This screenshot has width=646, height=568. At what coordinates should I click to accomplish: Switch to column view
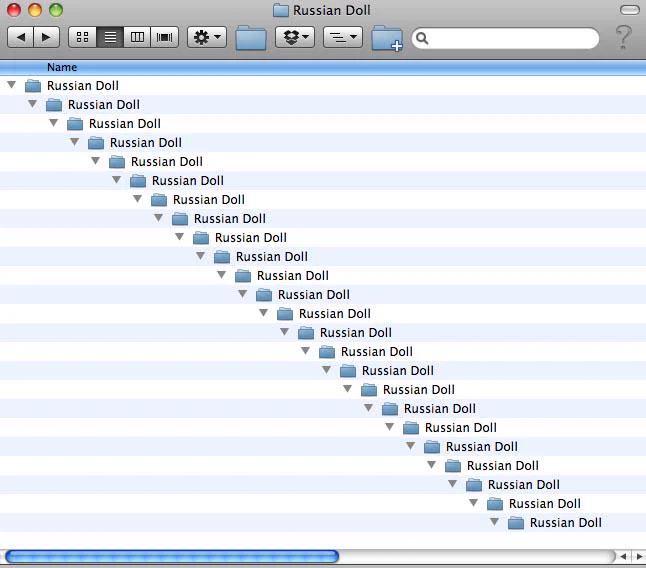click(137, 37)
